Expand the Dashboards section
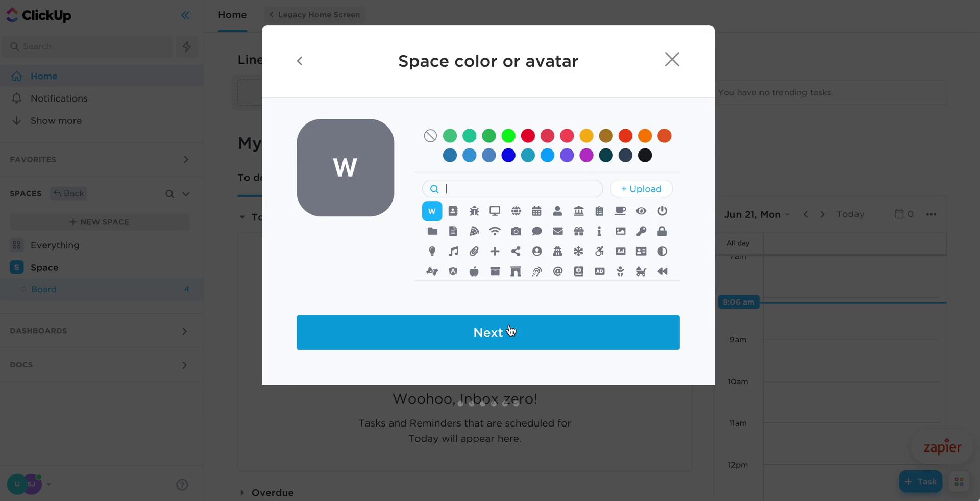Screen dimensions: 980x501 [x=185, y=331]
